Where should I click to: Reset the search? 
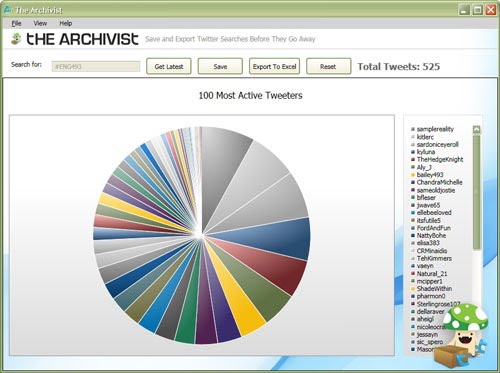coord(328,66)
